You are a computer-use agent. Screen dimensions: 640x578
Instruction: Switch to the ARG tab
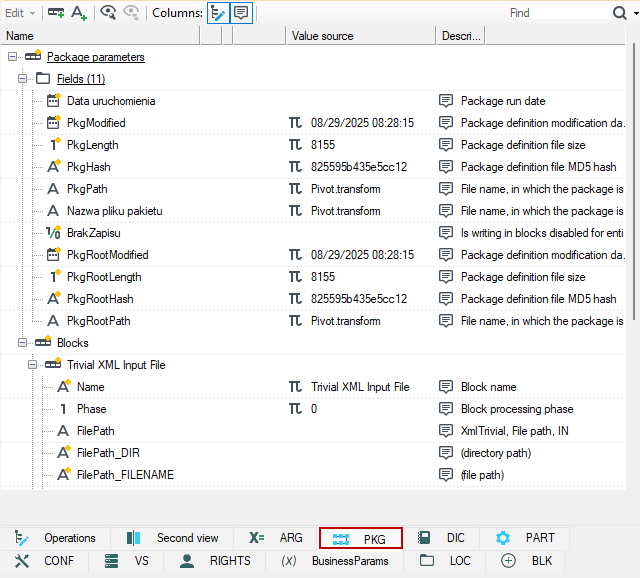coord(276,538)
